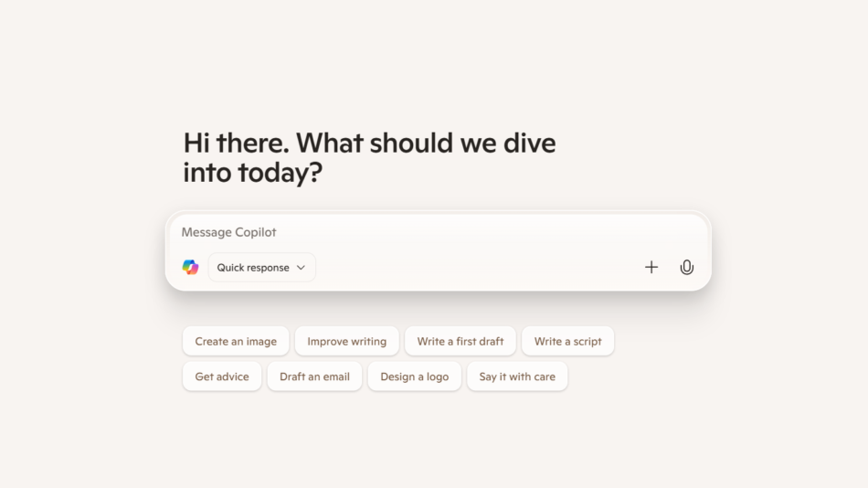Click the word "Copilot" in the message placeholder

point(255,232)
